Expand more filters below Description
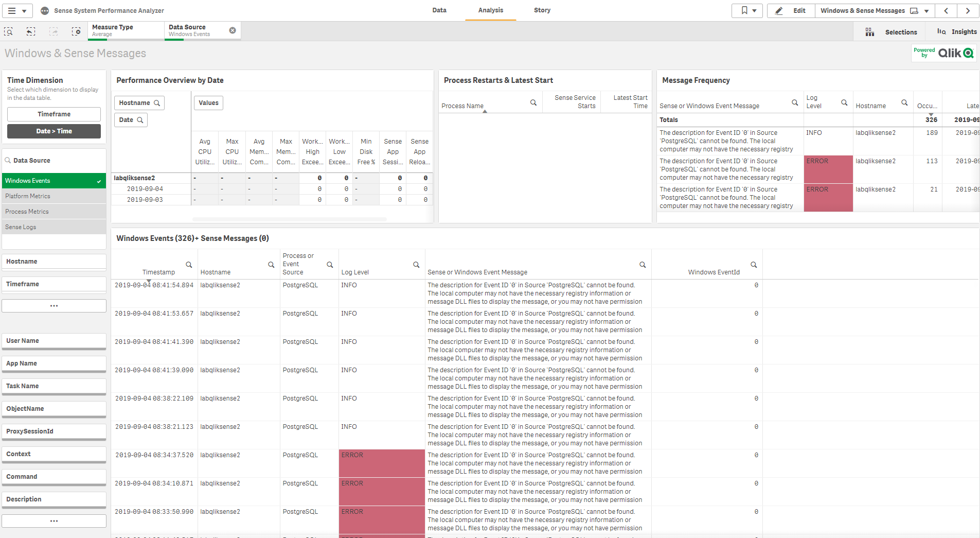The height and width of the screenshot is (538, 980). pyautogui.click(x=54, y=520)
